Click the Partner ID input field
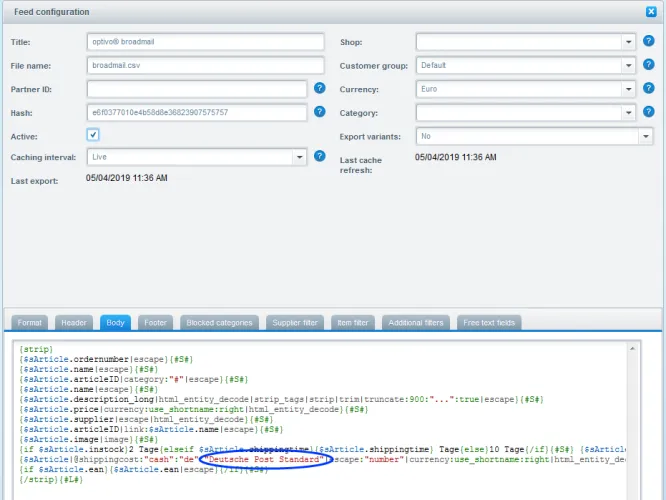This screenshot has width=666, height=500. click(197, 89)
